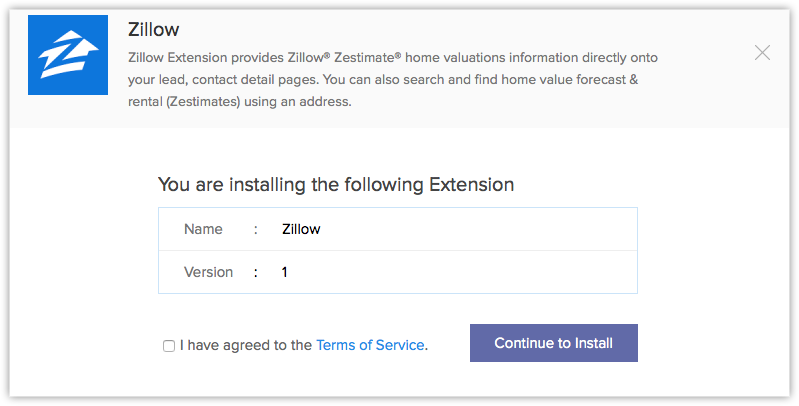
Task: Click the Version field label
Action: click(208, 272)
